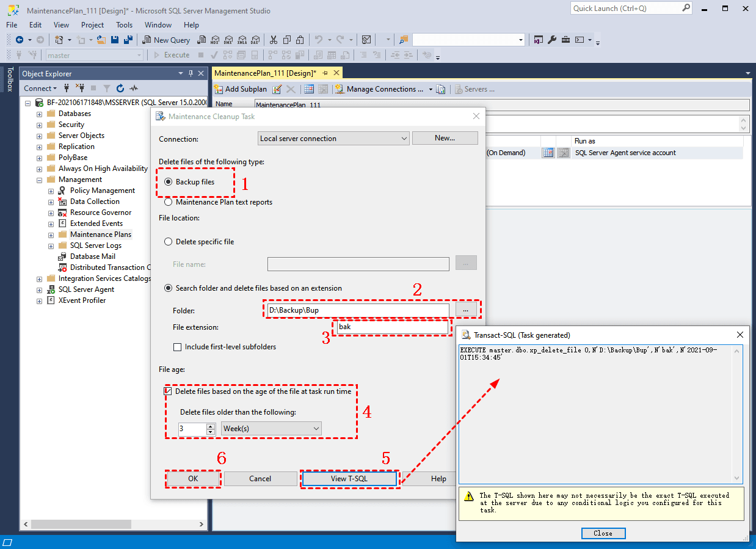Image resolution: width=756 pixels, height=549 pixels.
Task: Select the Delete specific file option
Action: click(x=169, y=242)
